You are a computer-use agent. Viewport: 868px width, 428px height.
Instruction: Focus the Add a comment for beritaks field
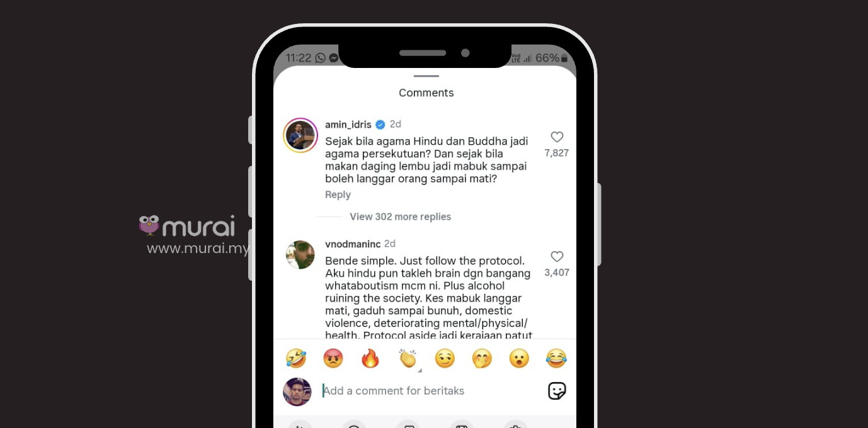tap(430, 391)
